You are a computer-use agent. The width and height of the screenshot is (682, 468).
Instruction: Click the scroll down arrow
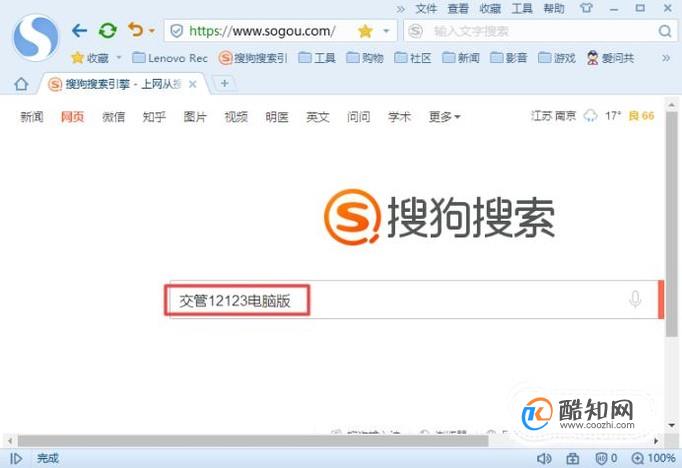pyautogui.click(x=672, y=425)
